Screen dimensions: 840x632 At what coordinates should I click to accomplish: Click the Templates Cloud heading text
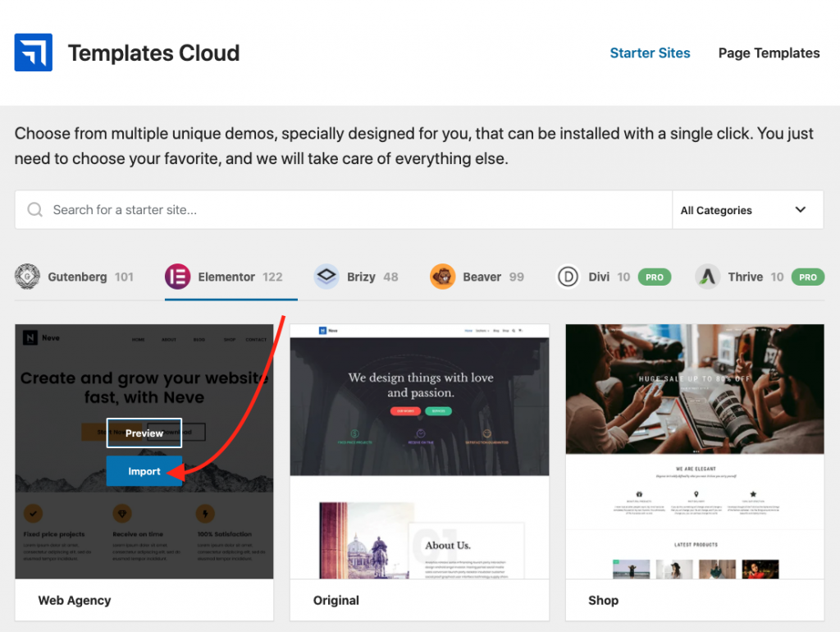pyautogui.click(x=153, y=53)
